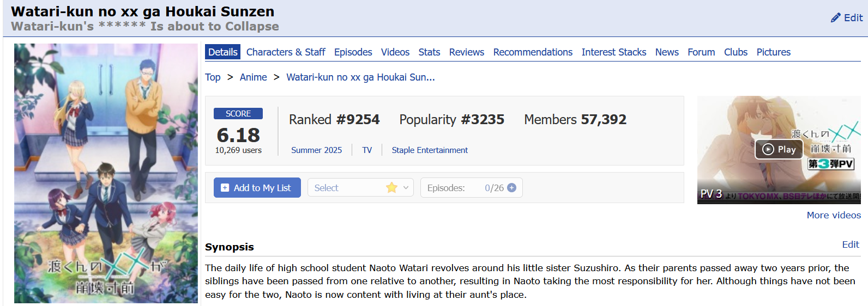Click the anime cover poster image
Screen dimensions: 868x306
coord(106,173)
